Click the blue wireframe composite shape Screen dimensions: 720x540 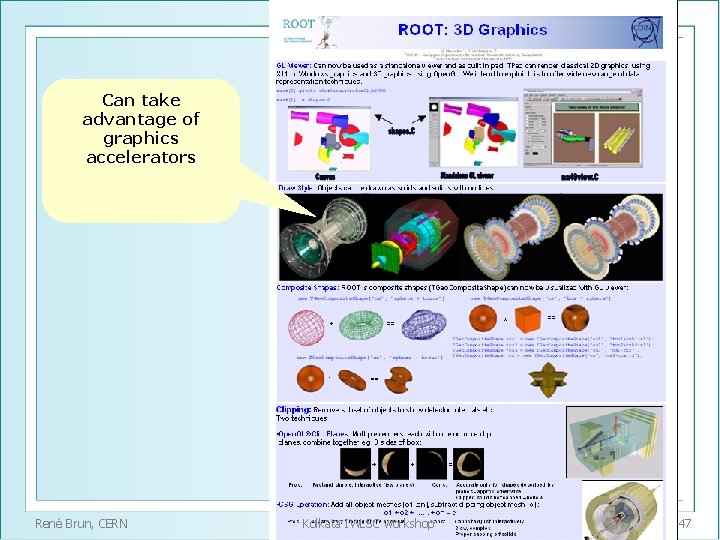(424, 324)
